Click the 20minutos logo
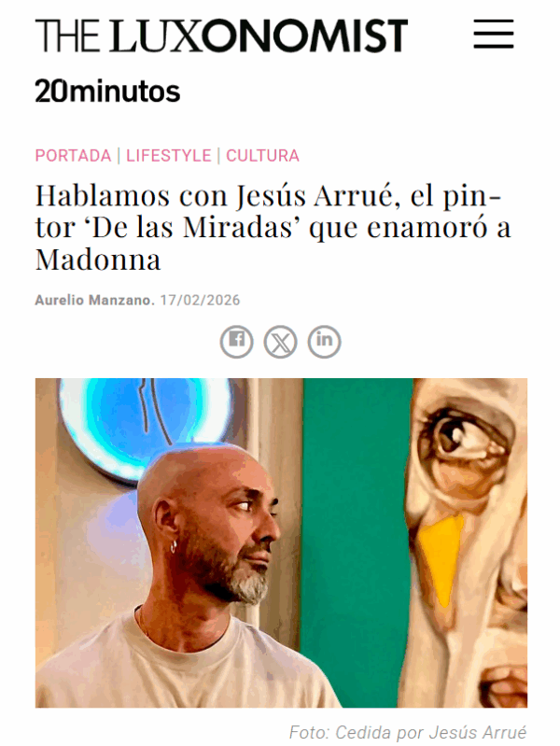 click(107, 91)
